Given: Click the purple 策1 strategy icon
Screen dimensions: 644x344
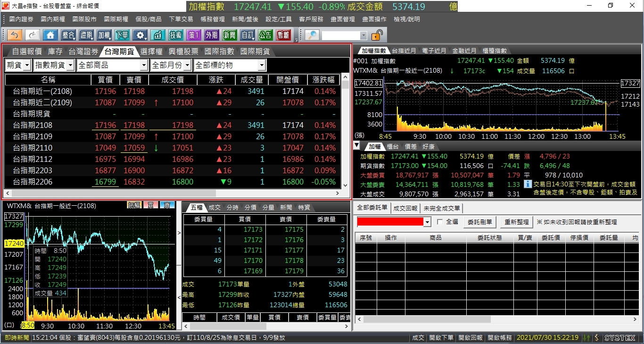Looking at the screenshot, I should point(194,35).
